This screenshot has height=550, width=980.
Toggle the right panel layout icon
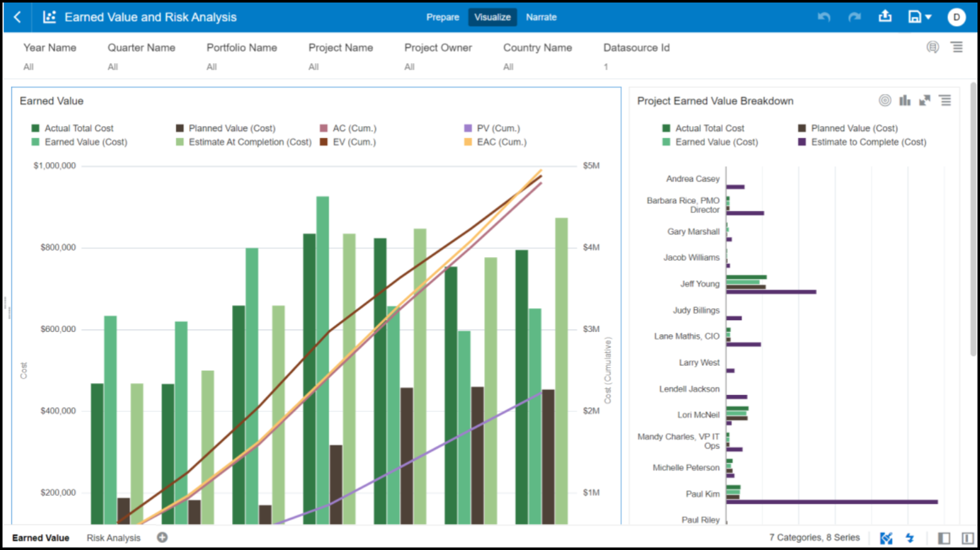tap(967, 538)
